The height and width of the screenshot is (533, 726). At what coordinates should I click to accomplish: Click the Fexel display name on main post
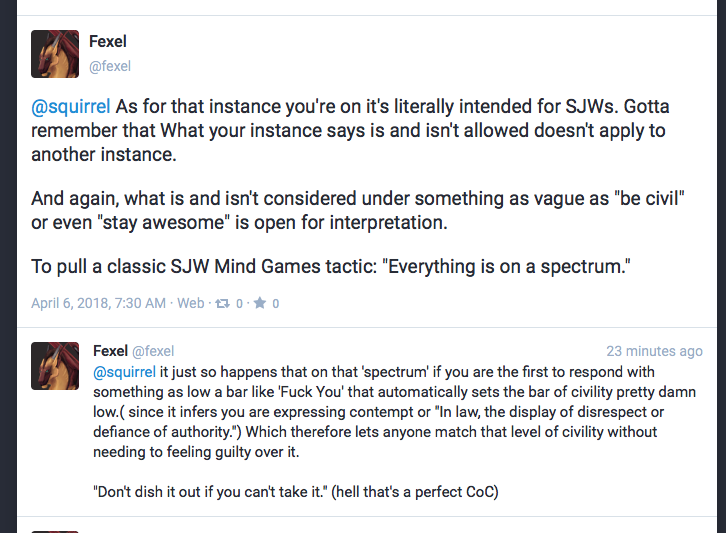(108, 42)
